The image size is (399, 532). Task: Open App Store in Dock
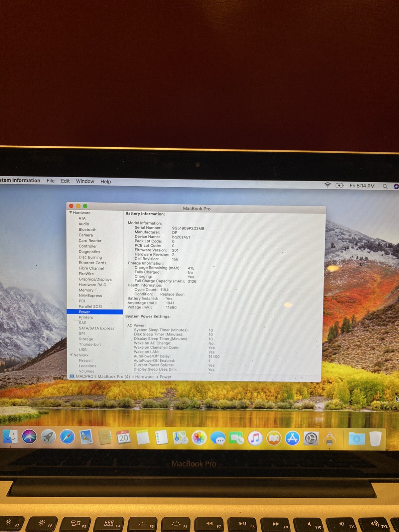click(292, 439)
